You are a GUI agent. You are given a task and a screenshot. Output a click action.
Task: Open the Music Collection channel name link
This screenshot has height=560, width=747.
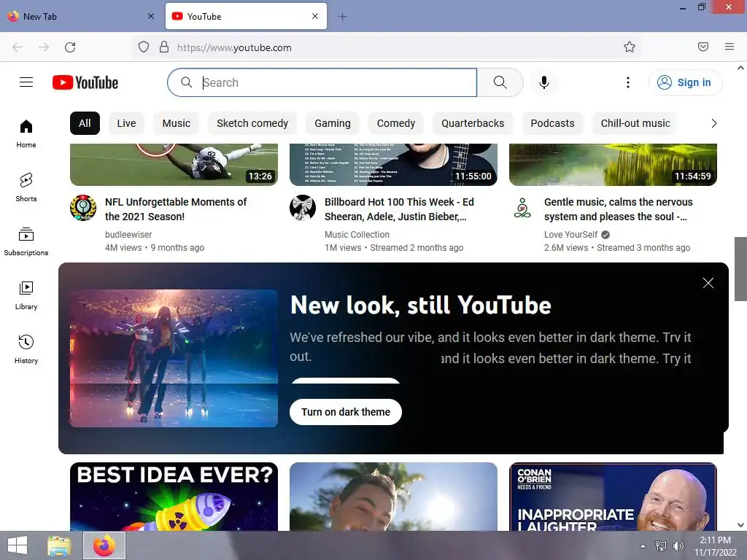point(357,234)
